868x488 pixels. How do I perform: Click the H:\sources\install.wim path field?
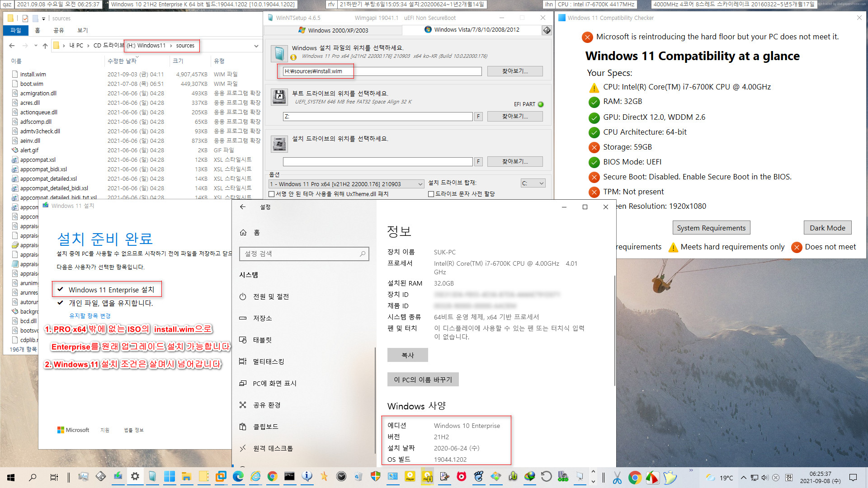[382, 71]
